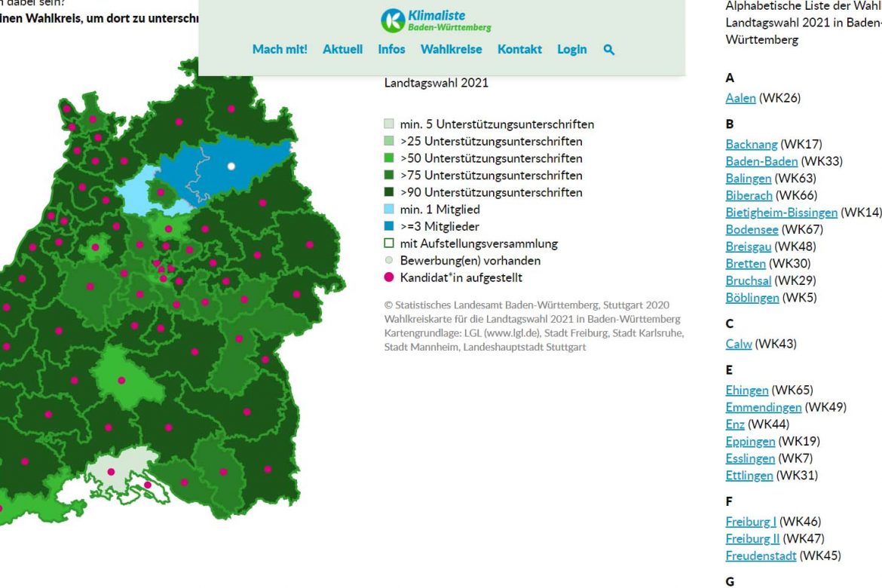Click the 'Login' navigation link
This screenshot has height=588, width=882.
[x=571, y=50]
